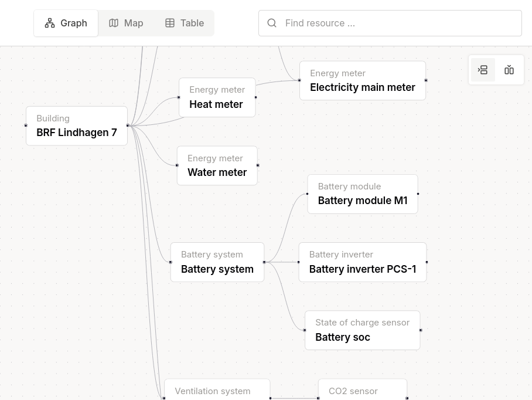The height and width of the screenshot is (400, 532).
Task: Switch to the Table view tab
Action: pos(185,23)
